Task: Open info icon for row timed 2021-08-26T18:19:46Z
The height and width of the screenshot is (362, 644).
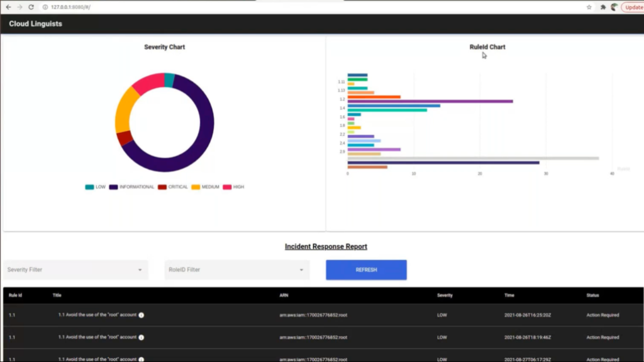Action: pyautogui.click(x=142, y=337)
